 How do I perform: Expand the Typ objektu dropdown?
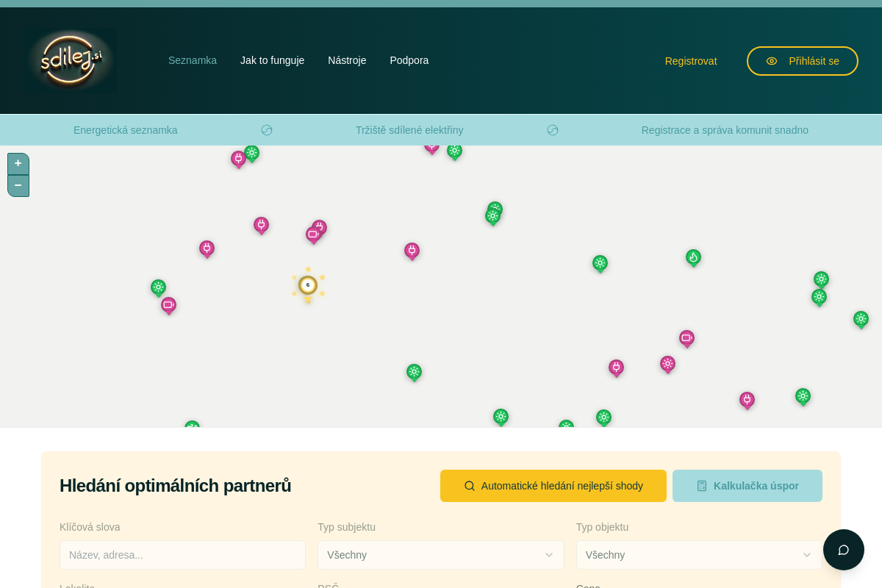(698, 555)
